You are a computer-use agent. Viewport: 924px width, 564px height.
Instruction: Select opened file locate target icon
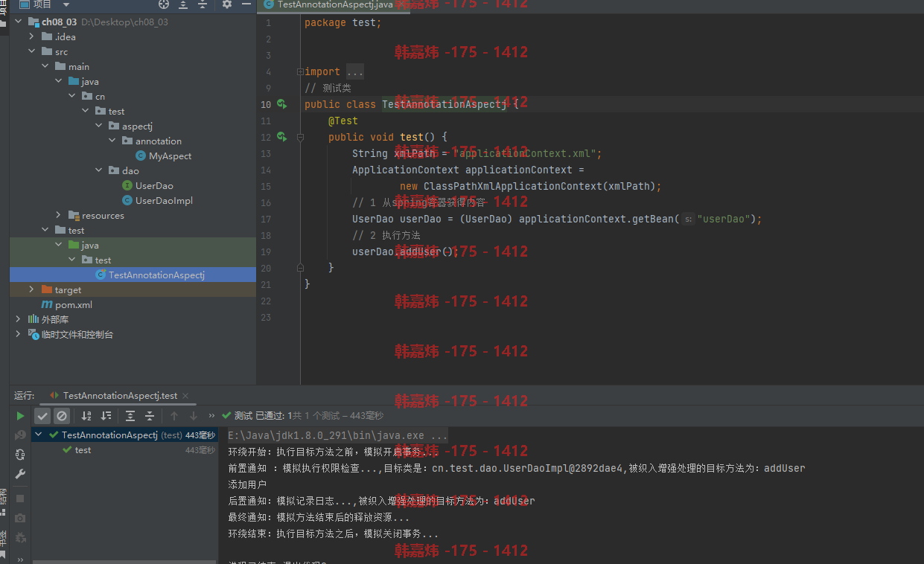click(x=164, y=4)
